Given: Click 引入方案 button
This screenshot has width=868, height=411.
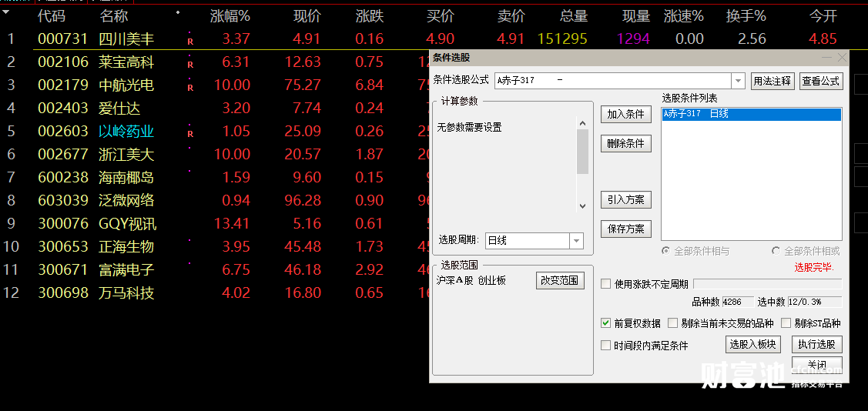Looking at the screenshot, I should click(x=626, y=199).
